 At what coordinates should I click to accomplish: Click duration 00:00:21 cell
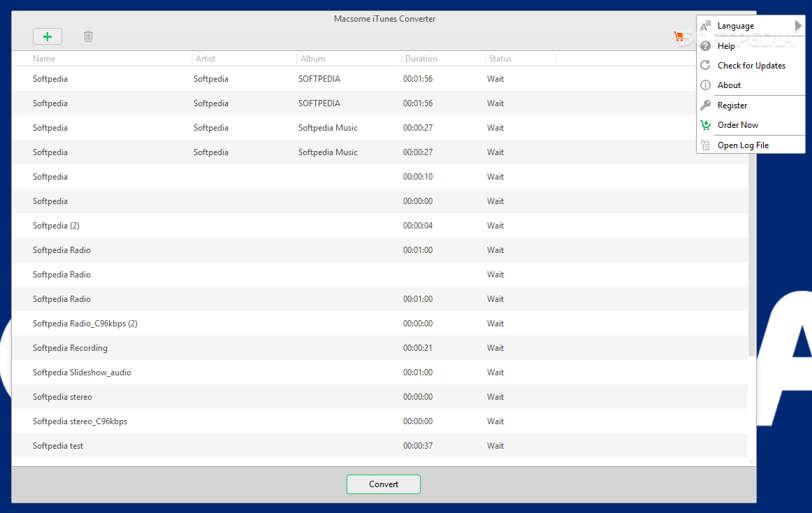[418, 347]
